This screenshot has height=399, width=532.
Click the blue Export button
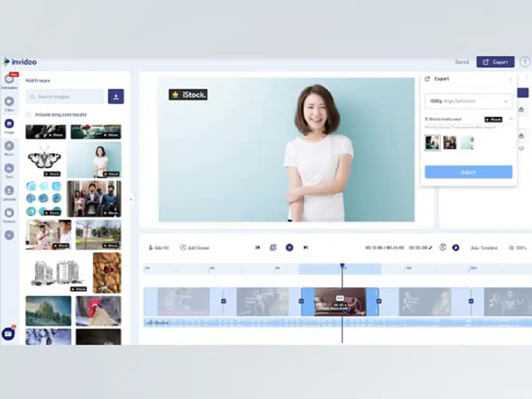468,172
